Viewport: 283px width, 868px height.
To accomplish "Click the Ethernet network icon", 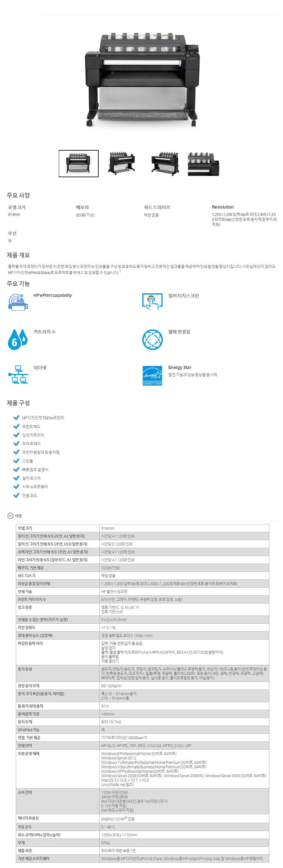I will click(18, 374).
